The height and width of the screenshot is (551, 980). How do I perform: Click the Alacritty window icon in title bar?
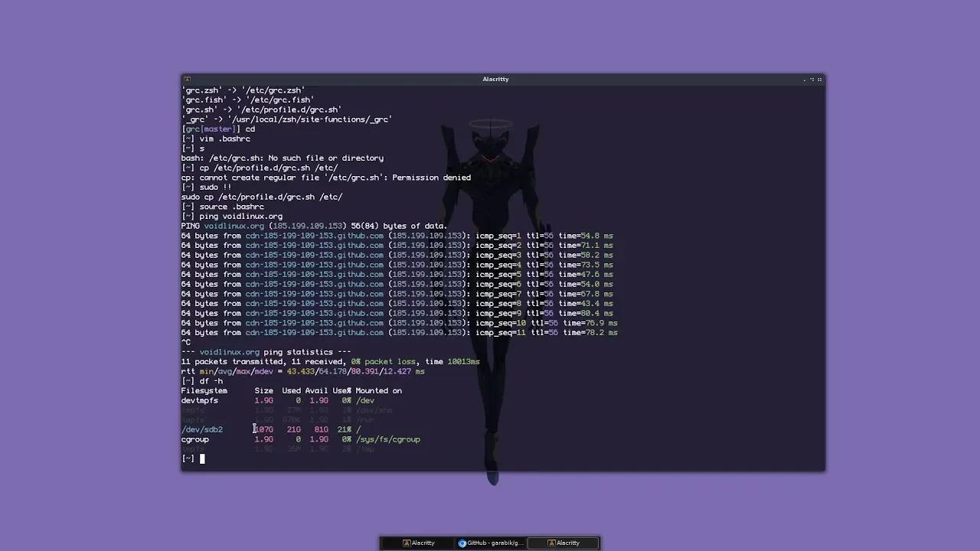[187, 79]
